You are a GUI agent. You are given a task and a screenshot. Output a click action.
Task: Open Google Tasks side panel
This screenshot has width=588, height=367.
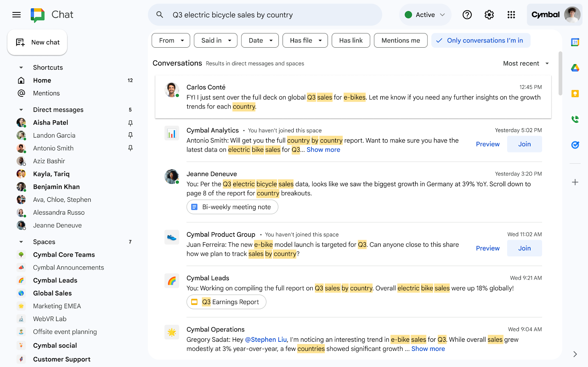point(575,145)
